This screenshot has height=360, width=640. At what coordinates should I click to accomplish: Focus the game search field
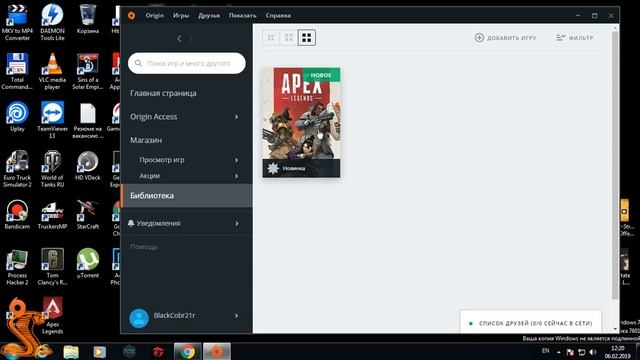187,63
